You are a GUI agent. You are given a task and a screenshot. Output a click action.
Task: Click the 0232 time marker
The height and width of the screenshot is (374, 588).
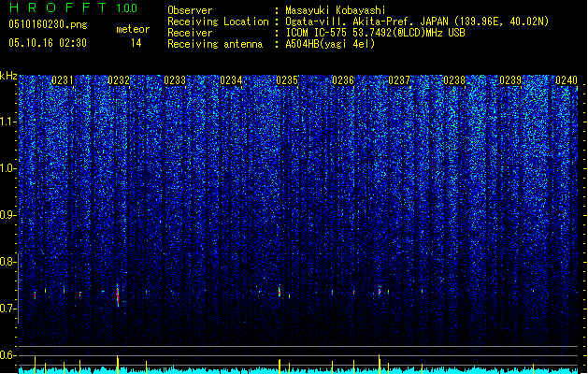point(119,80)
